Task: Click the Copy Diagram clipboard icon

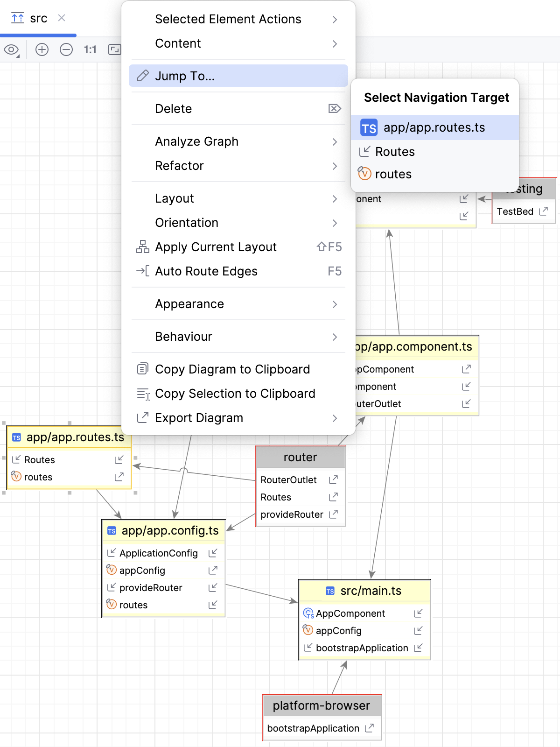Action: 143,369
